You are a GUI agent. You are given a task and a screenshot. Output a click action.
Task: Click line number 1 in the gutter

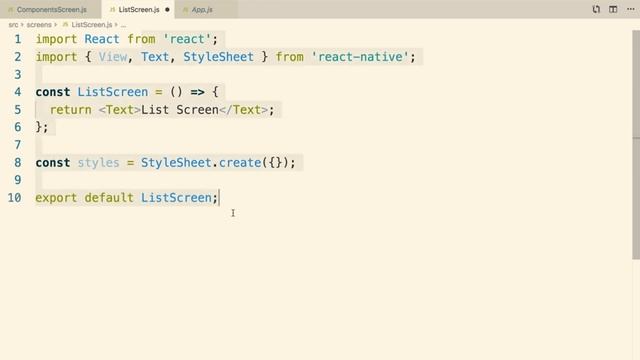pyautogui.click(x=18, y=39)
